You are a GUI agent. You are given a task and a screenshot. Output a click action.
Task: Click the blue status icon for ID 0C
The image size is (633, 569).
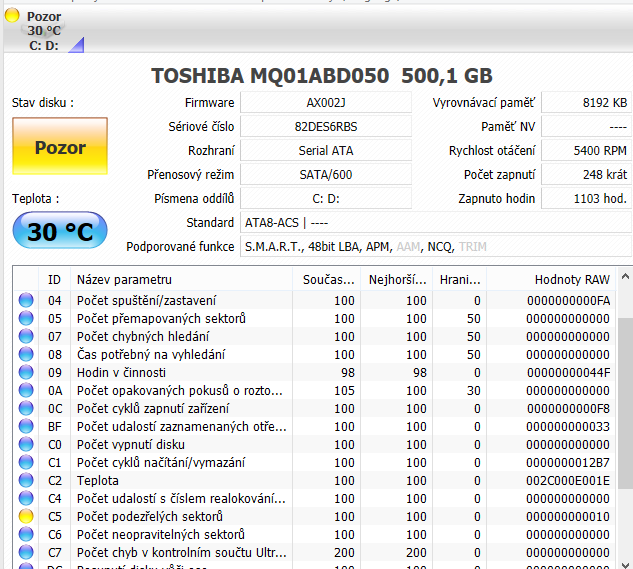[x=26, y=408]
